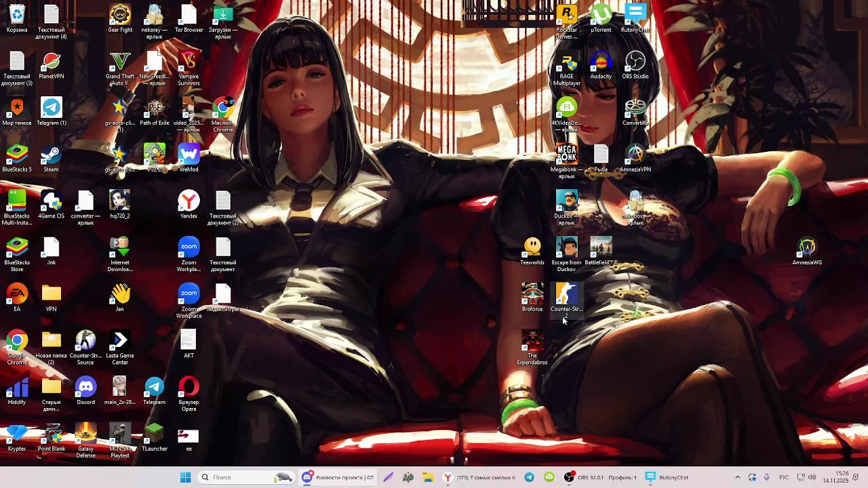Click the Поиск taskbar search box
868x488 pixels.
click(247, 477)
